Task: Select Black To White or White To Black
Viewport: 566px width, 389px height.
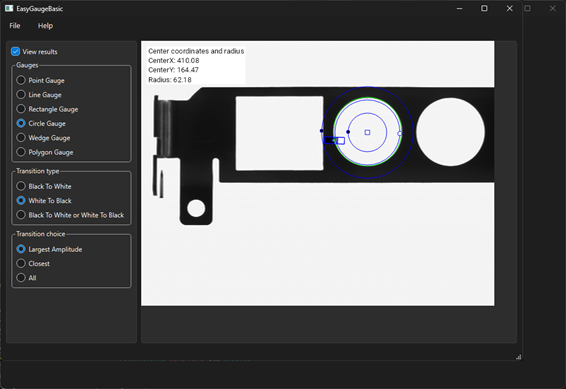Action: pos(21,215)
